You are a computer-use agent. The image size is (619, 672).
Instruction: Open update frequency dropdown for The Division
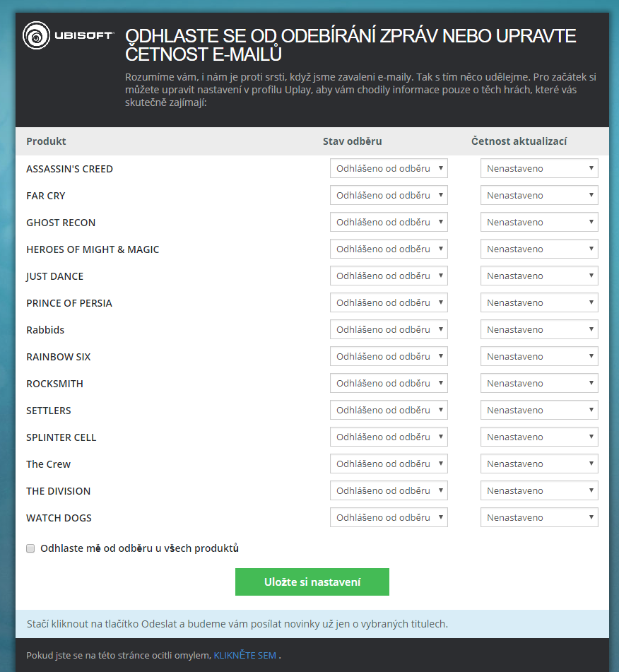point(539,490)
